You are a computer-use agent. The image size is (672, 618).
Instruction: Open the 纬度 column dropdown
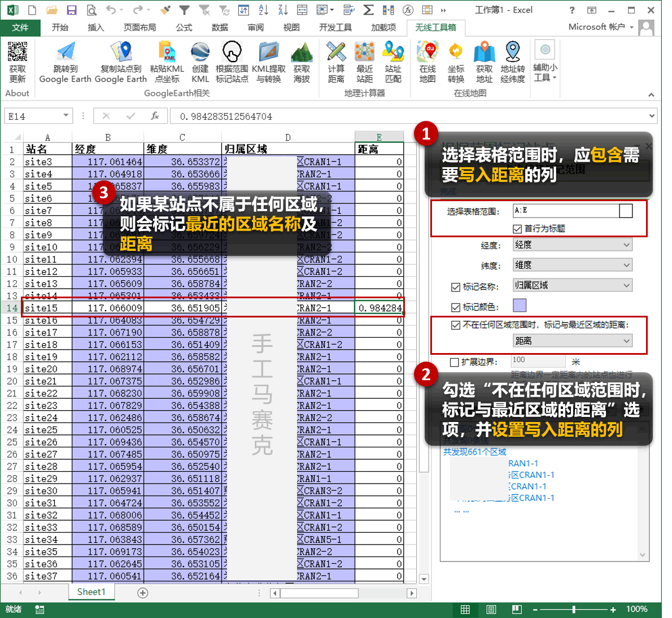pos(572,265)
